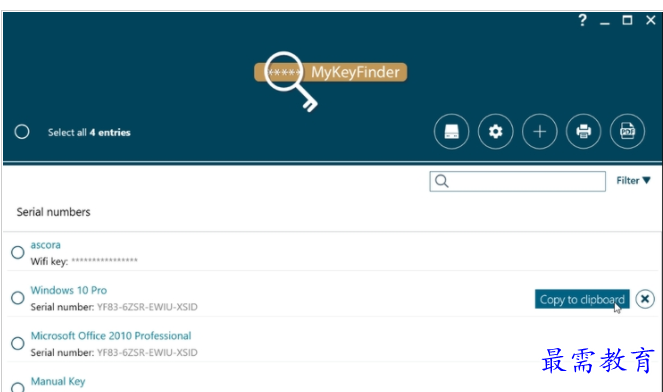Maximize the MyKeyFinder window
This screenshot has width=663, height=392.
click(x=627, y=20)
